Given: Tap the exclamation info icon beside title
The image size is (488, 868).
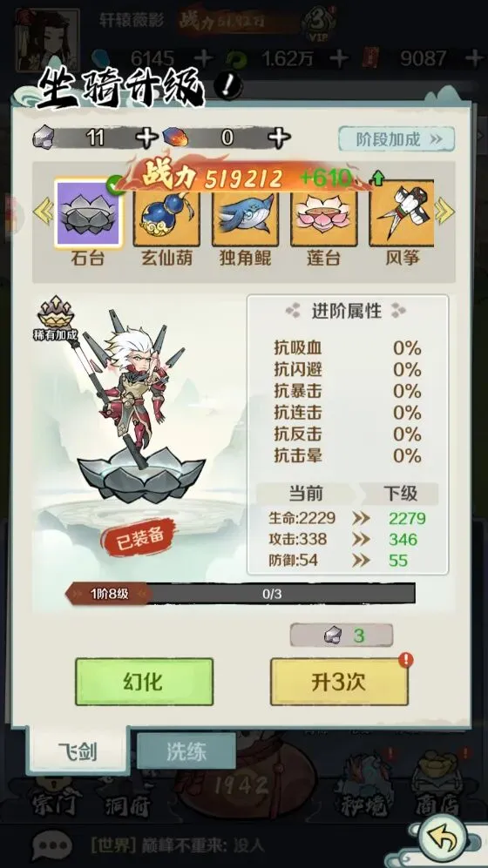Looking at the screenshot, I should tap(227, 86).
